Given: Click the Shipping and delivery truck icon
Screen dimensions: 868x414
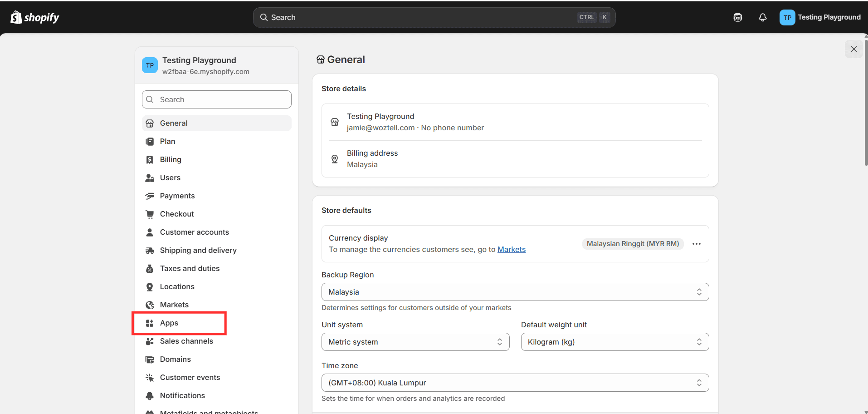Looking at the screenshot, I should (150, 251).
